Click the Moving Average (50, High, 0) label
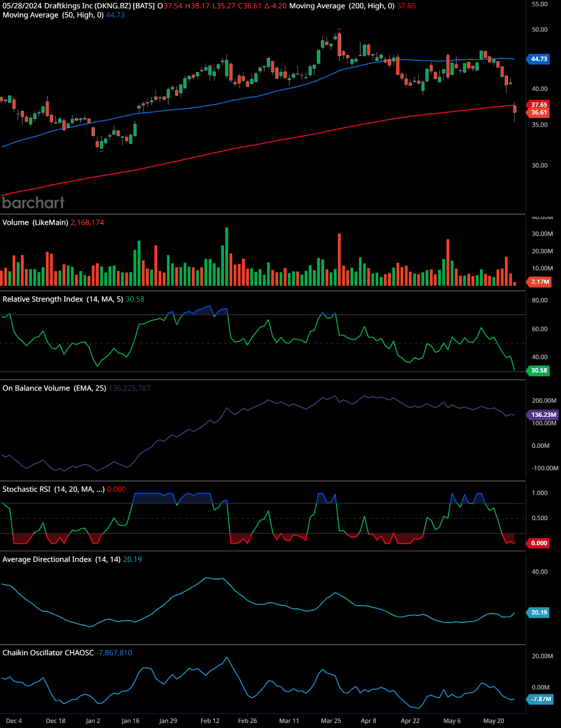This screenshot has width=561, height=728. click(53, 15)
